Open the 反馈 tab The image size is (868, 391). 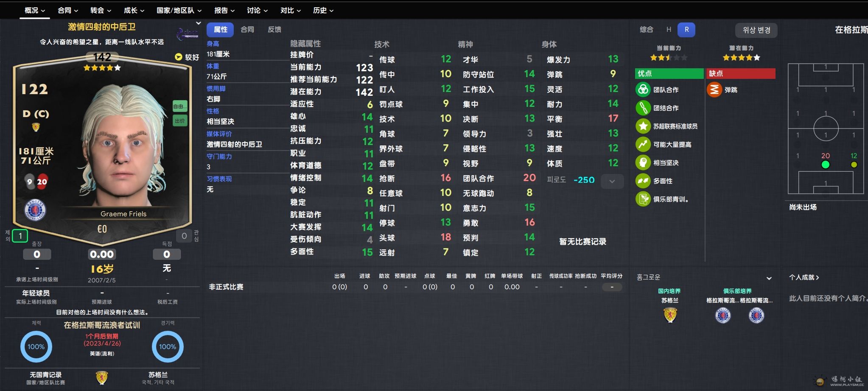click(274, 30)
